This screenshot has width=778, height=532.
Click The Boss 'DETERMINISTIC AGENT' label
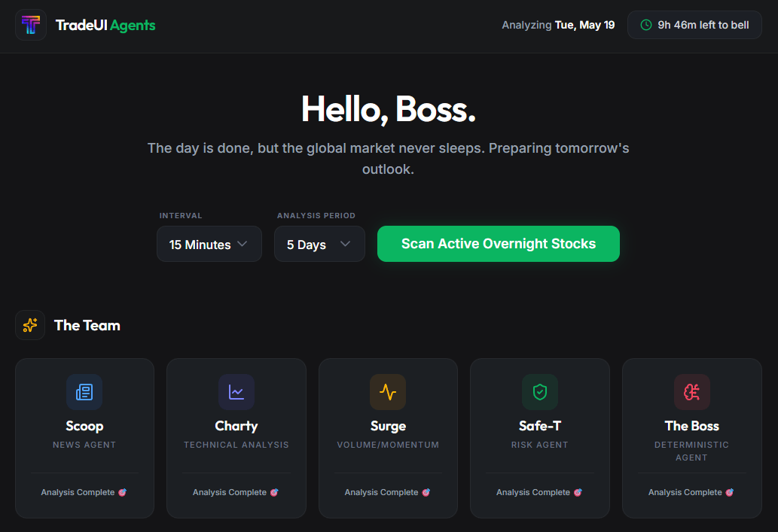691,451
